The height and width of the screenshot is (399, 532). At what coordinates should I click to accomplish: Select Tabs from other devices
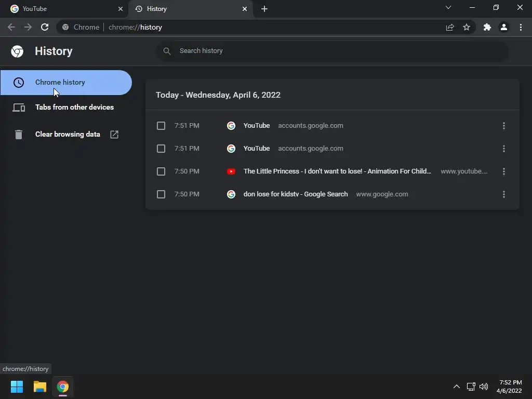coord(74,108)
